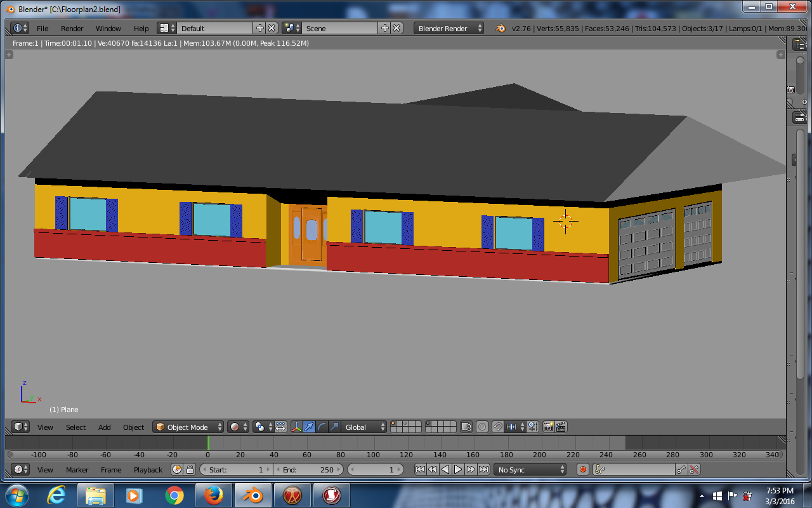Image resolution: width=812 pixels, height=508 pixels.
Task: Toggle the time range lock icon
Action: coord(190,469)
